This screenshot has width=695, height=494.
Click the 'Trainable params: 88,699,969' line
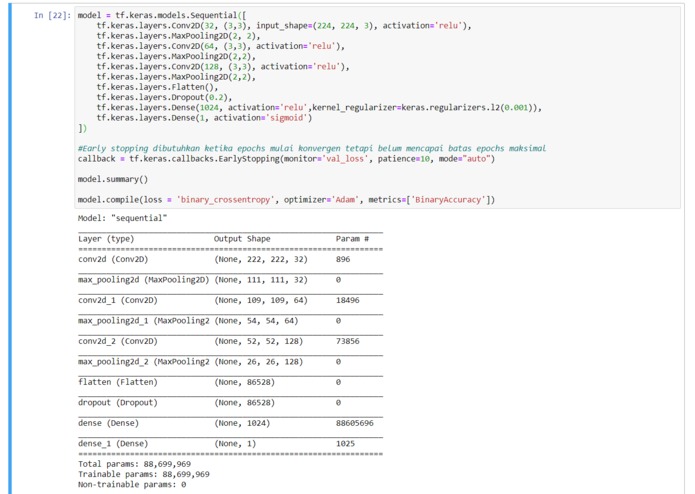[x=144, y=474]
